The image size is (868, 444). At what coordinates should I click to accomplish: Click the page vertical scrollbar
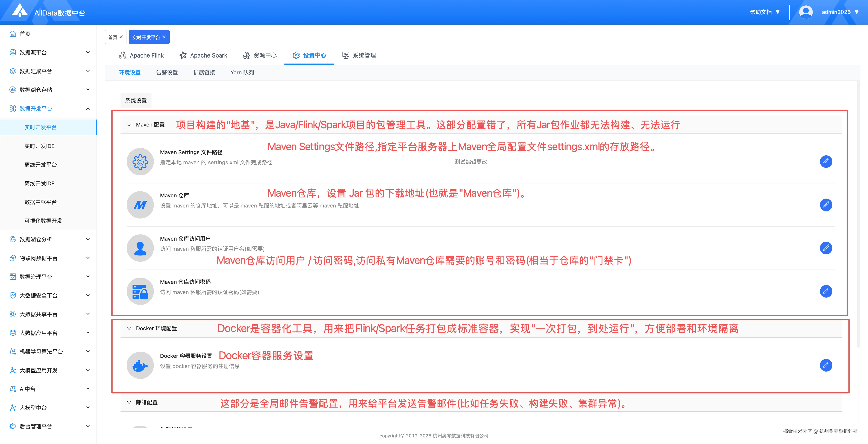tap(859, 214)
